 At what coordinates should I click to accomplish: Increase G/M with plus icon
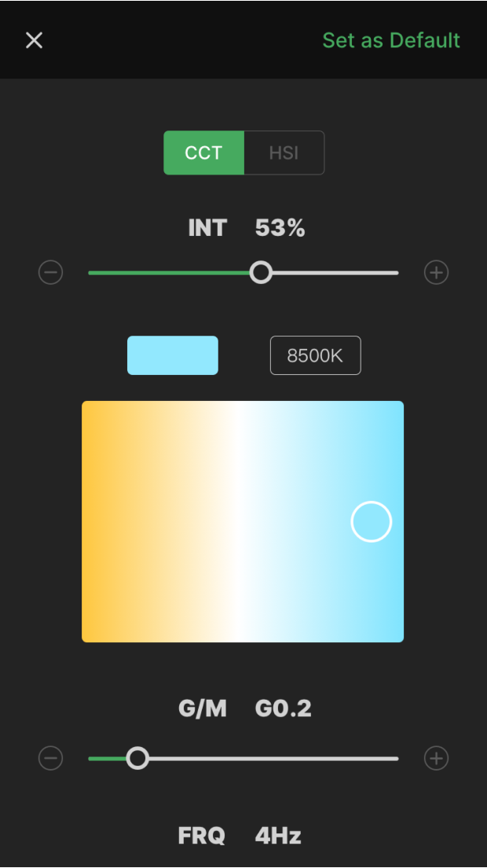coord(436,759)
